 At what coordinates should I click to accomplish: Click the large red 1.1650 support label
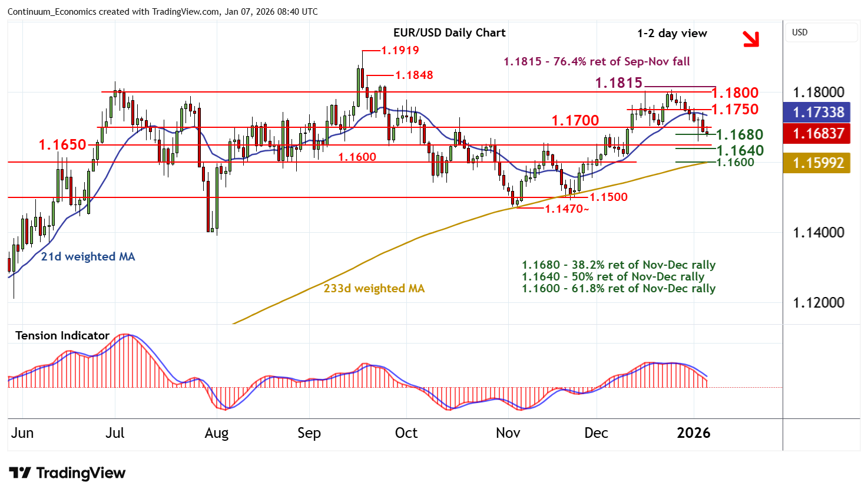click(62, 144)
